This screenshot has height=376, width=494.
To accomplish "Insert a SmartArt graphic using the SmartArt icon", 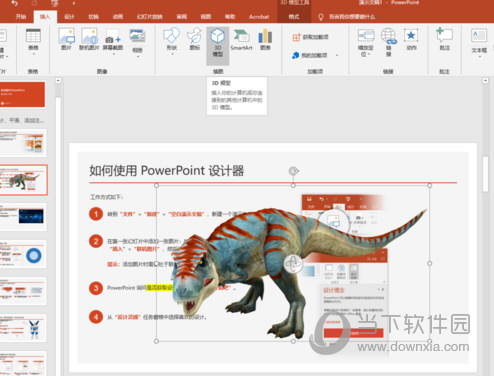I will tap(241, 39).
